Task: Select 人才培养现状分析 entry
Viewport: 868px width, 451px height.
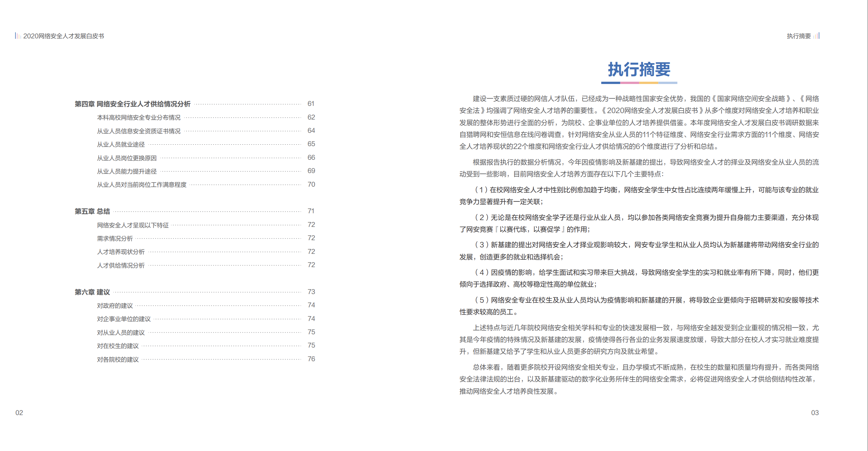Action: 120,251
